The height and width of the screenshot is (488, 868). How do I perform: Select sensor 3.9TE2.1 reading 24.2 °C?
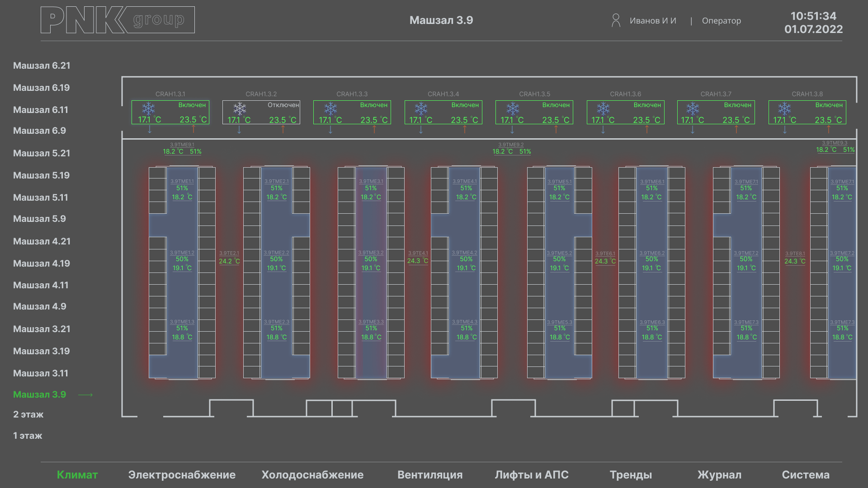click(x=229, y=261)
